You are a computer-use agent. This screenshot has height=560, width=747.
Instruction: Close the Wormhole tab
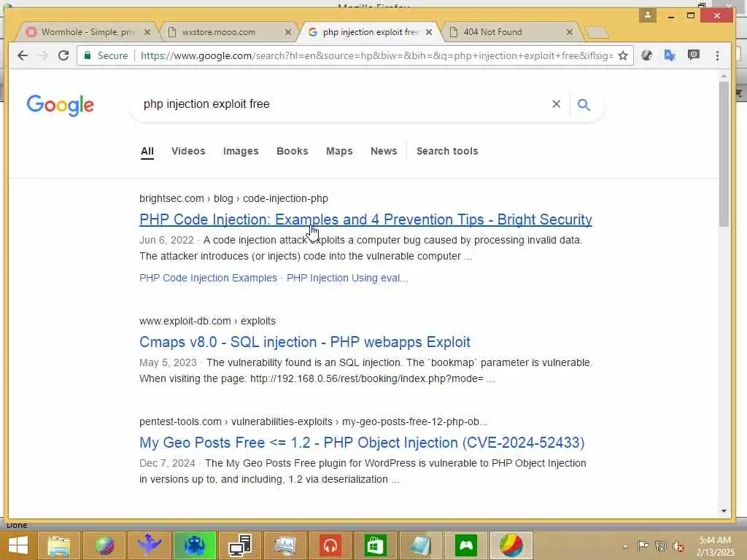[147, 32]
